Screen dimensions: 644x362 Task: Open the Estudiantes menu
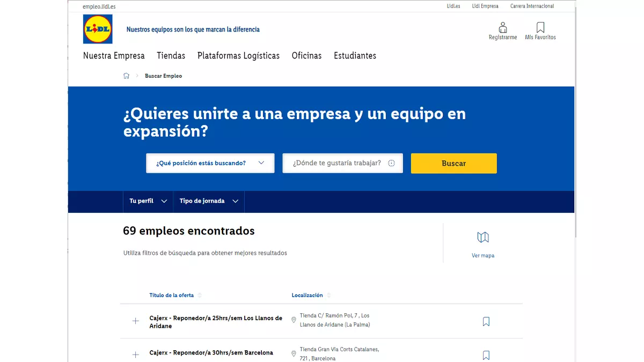(355, 56)
